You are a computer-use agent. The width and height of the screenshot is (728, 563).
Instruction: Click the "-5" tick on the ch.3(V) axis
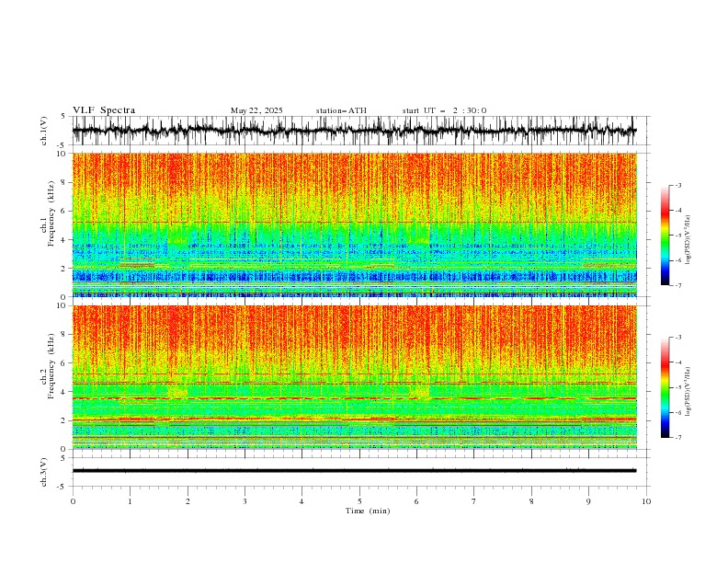click(x=62, y=487)
